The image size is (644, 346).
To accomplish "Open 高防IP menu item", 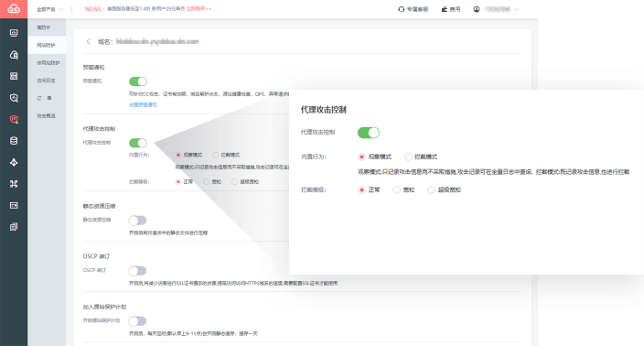I will (x=47, y=27).
